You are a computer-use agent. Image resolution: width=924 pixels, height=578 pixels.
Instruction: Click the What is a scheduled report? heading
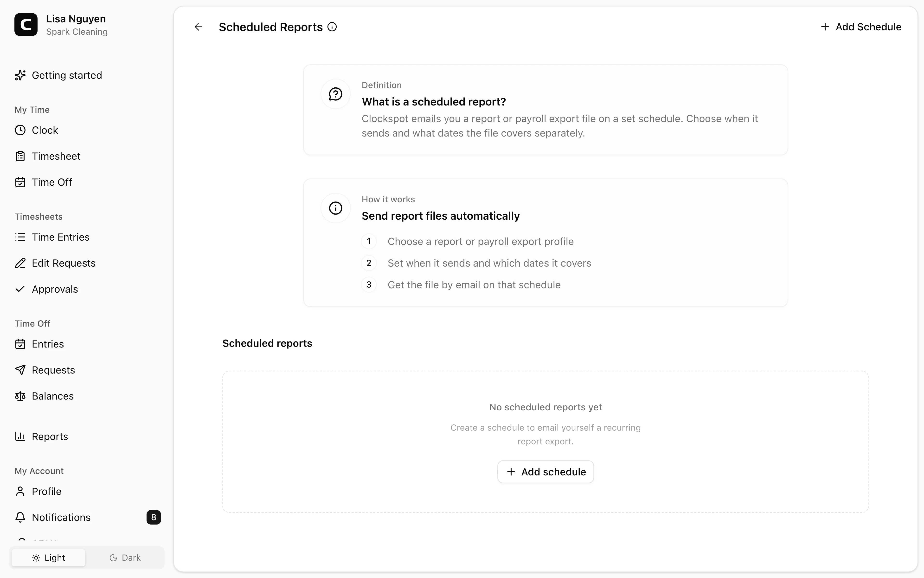434,102
